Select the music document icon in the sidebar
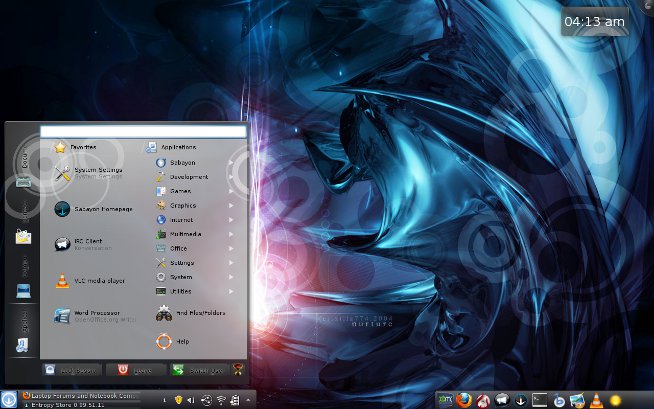Viewport: 654px width, 409px height. pyautogui.click(x=22, y=345)
